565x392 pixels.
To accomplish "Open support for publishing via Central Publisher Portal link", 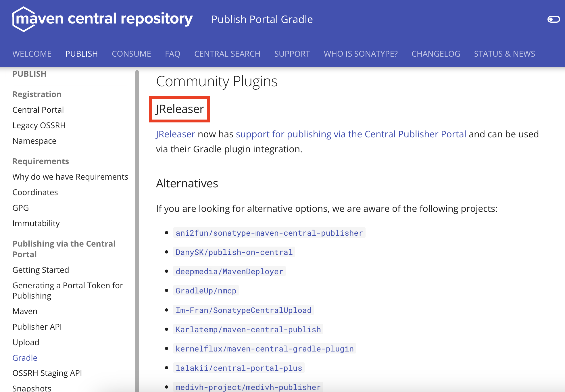I will pyautogui.click(x=351, y=134).
